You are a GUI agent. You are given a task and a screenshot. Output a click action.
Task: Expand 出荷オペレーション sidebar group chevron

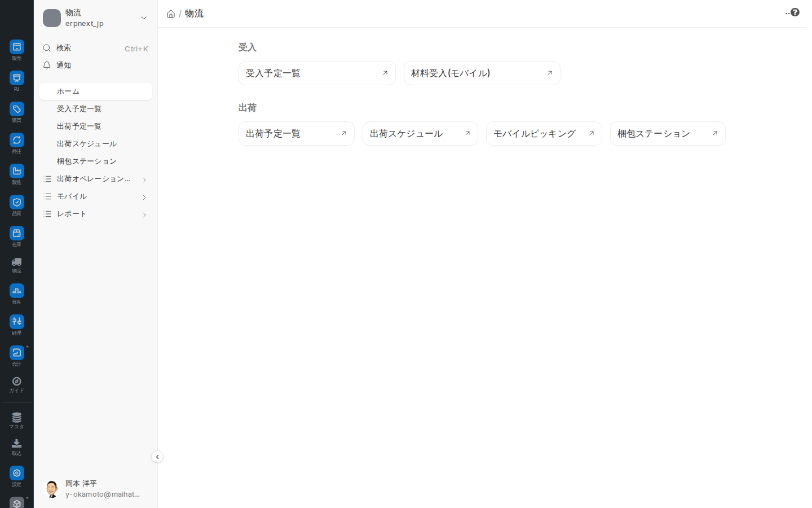pos(144,180)
